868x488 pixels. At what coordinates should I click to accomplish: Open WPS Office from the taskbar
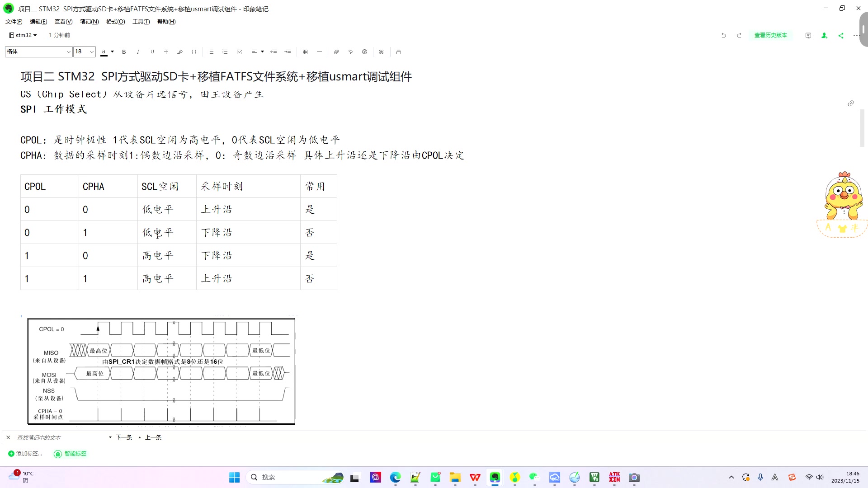[475, 478]
